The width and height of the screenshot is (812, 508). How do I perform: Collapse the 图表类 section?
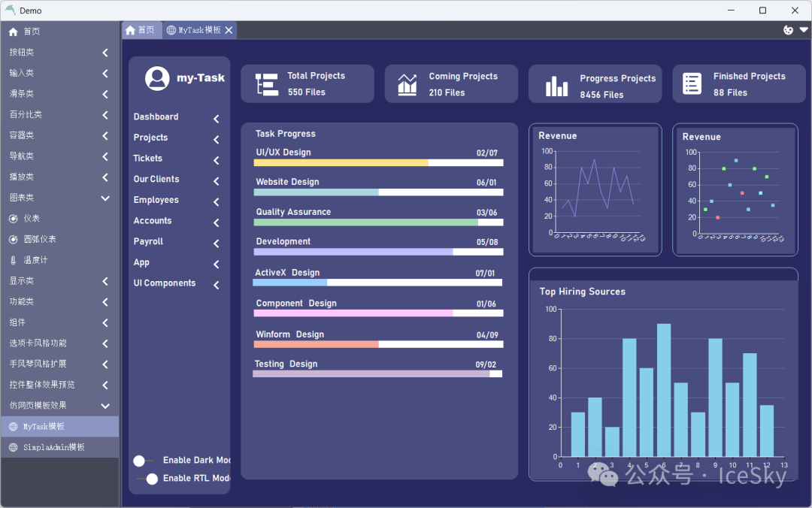click(105, 198)
